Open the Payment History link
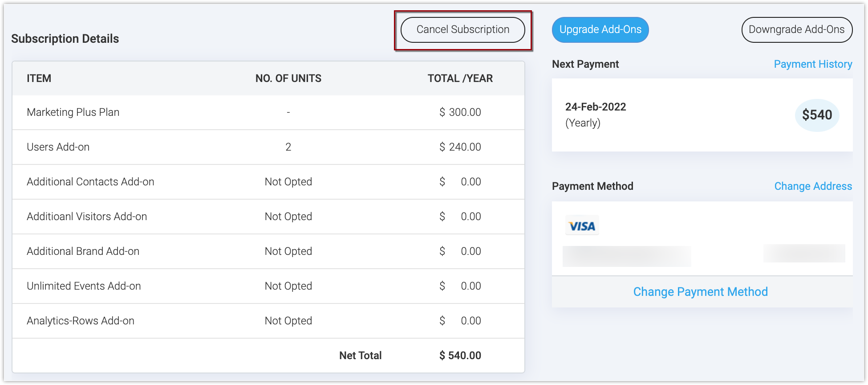This screenshot has width=868, height=385. pyautogui.click(x=813, y=64)
